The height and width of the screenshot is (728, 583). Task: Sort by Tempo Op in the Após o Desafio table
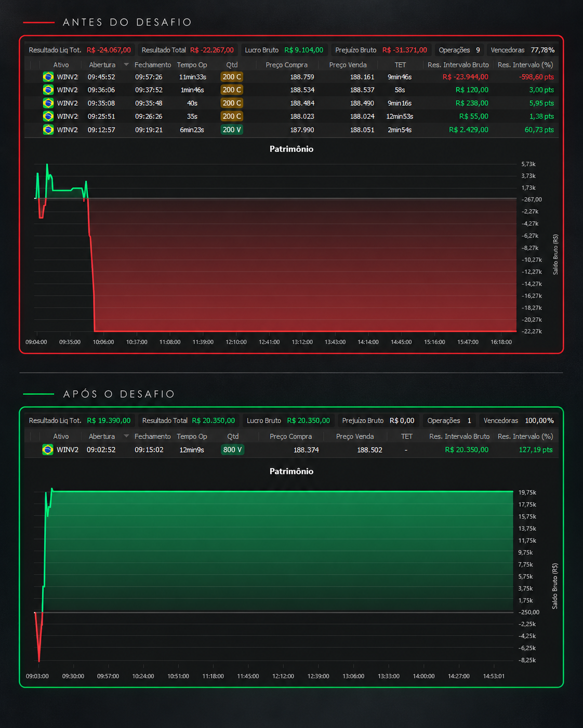(x=192, y=436)
